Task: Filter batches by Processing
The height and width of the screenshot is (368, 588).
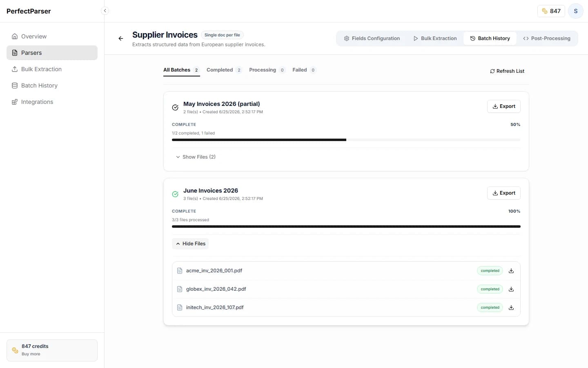Action: coord(267,70)
